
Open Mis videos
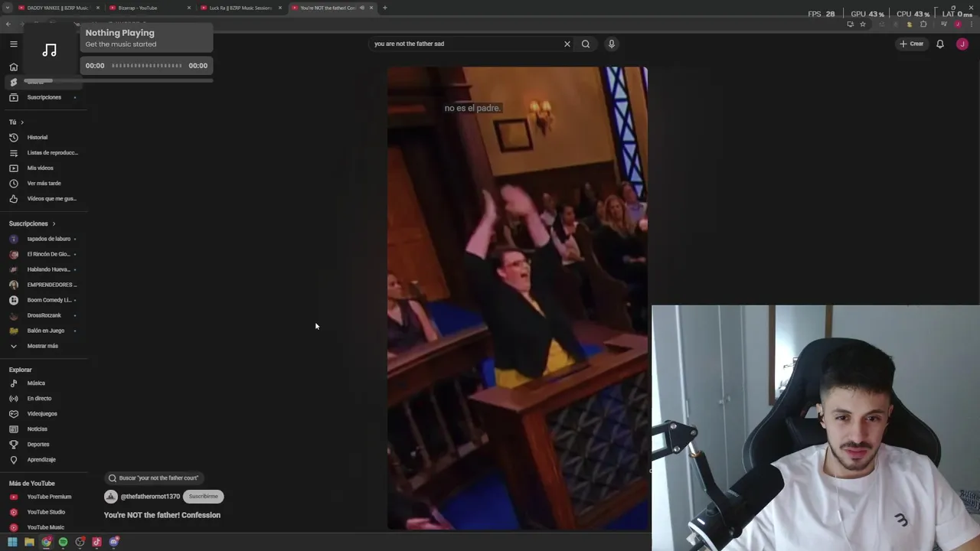pyautogui.click(x=44, y=168)
